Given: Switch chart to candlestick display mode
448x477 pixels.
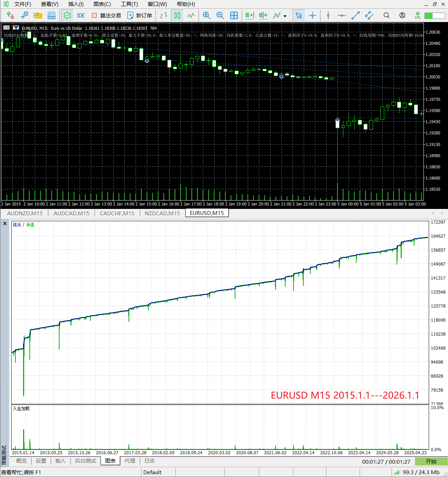Looking at the screenshot, I should coord(177,15).
